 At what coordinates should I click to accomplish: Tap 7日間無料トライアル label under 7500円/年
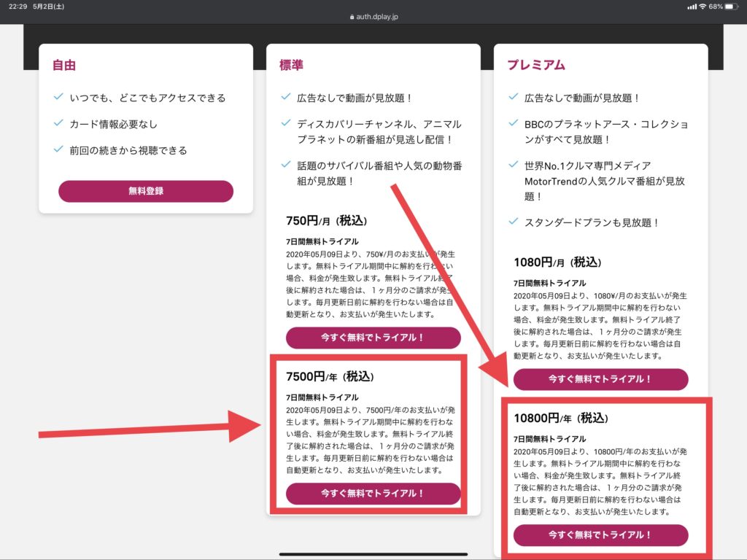pyautogui.click(x=322, y=397)
